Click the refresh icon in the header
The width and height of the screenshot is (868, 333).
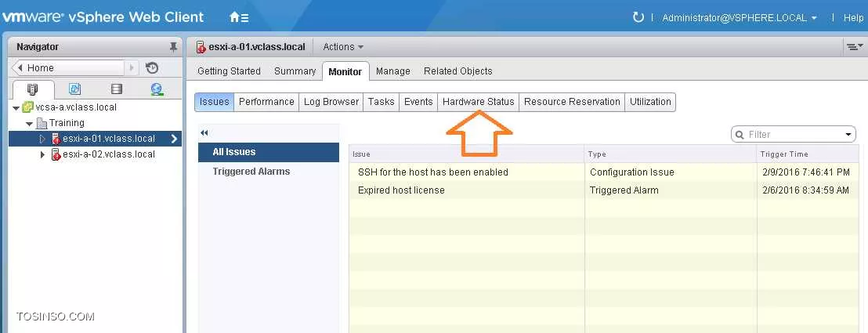coord(638,17)
